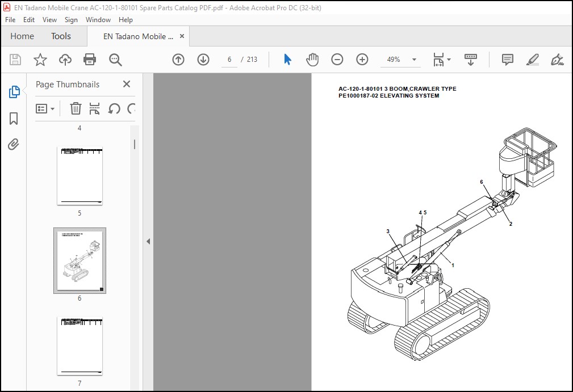The image size is (573, 392).
Task: Switch to the Tools tab
Action: [x=61, y=36]
